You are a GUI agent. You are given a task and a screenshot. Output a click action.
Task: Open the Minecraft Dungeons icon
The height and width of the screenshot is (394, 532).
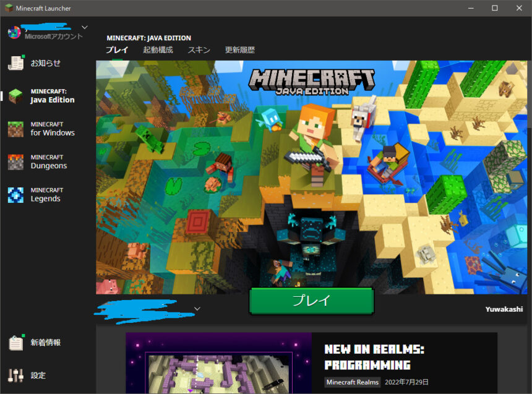(15, 162)
